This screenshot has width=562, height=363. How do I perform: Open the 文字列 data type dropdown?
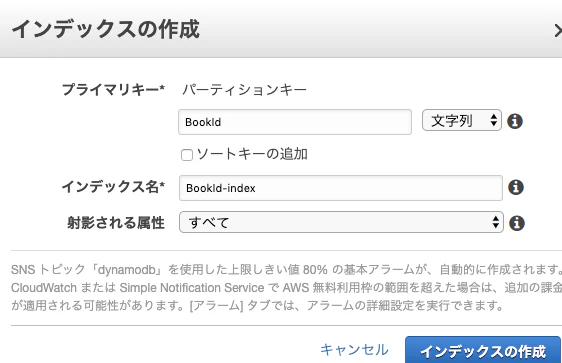[x=462, y=120]
